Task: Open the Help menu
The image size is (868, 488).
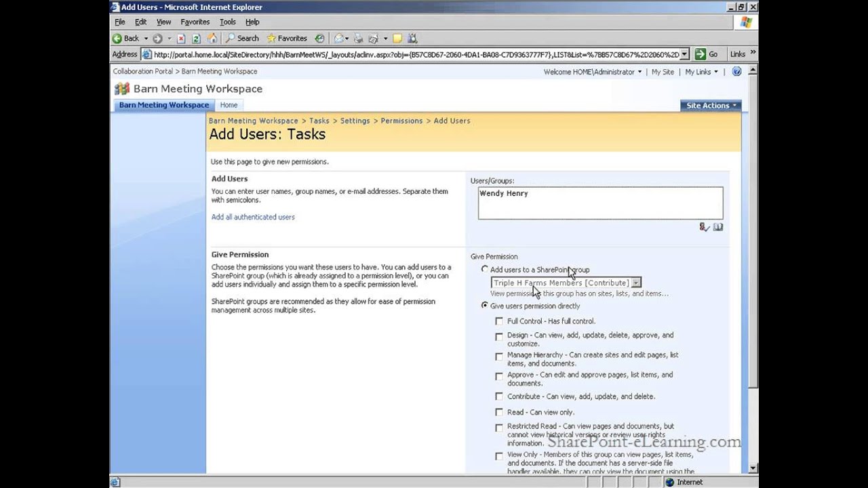Action: (252, 22)
